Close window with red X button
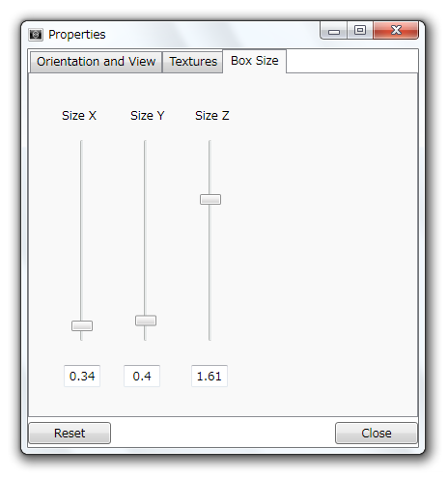This screenshot has width=448, height=477. (x=396, y=30)
